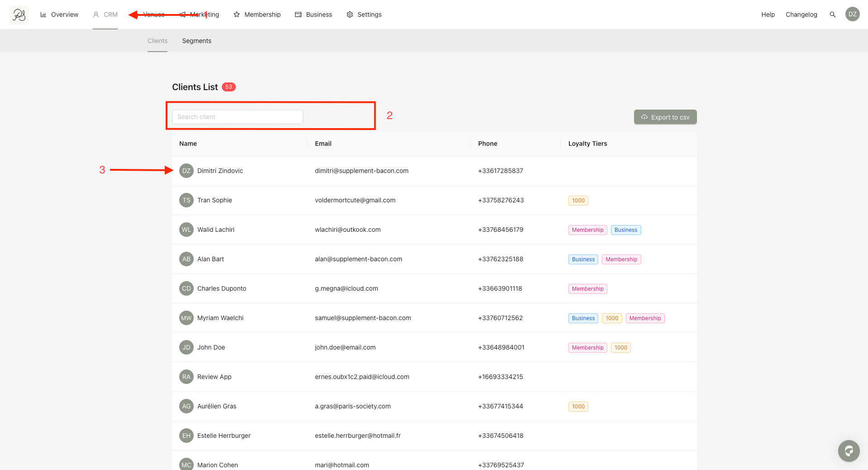Click the DZ avatar for Dimitri Zindovic
868x470 pixels.
[x=186, y=171]
